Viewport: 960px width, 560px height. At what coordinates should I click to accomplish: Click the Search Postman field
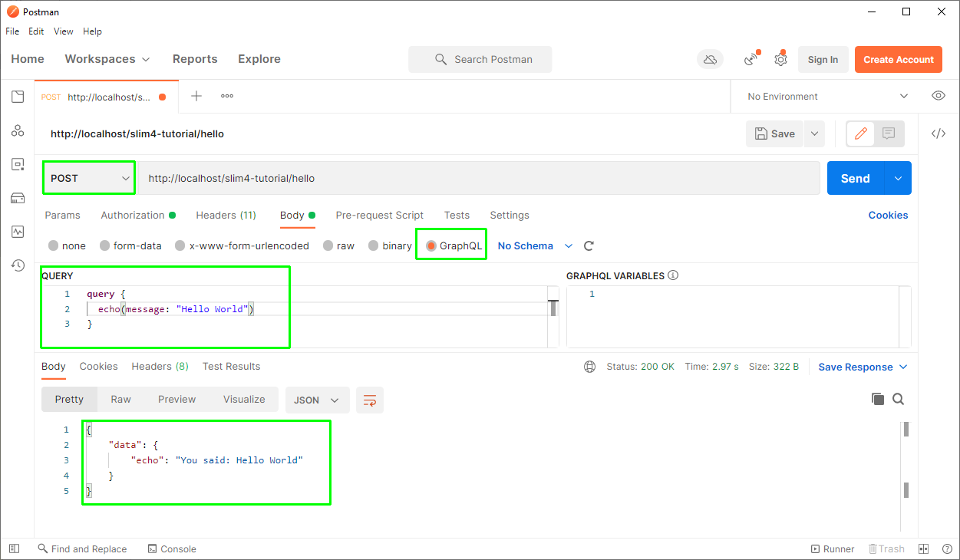tap(480, 60)
